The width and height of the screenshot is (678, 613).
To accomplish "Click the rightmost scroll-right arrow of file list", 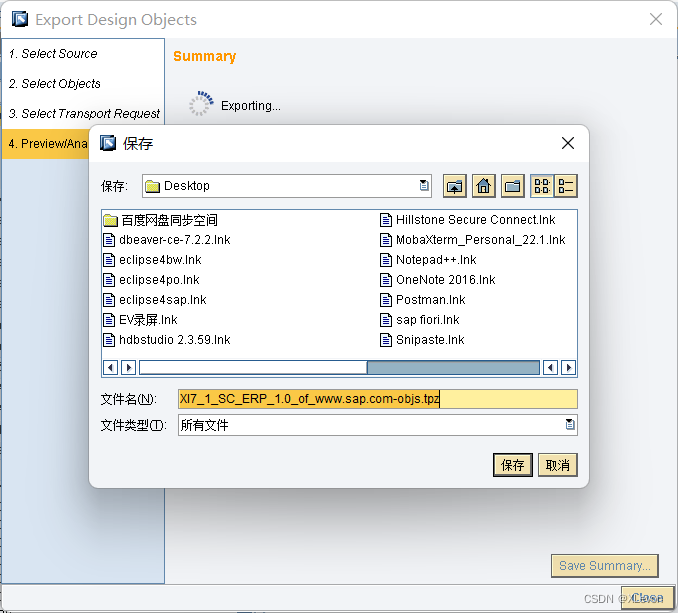I will coord(568,368).
